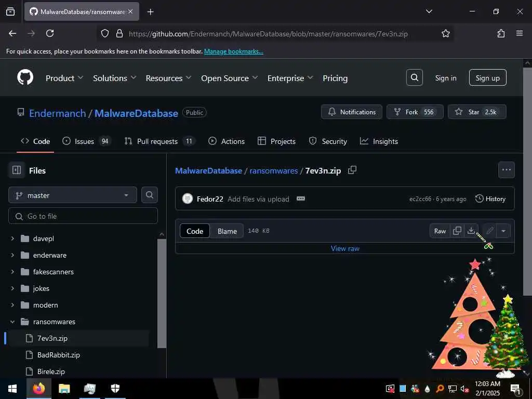
Task: Expand the commit message ellipsis icon
Action: tap(301, 198)
